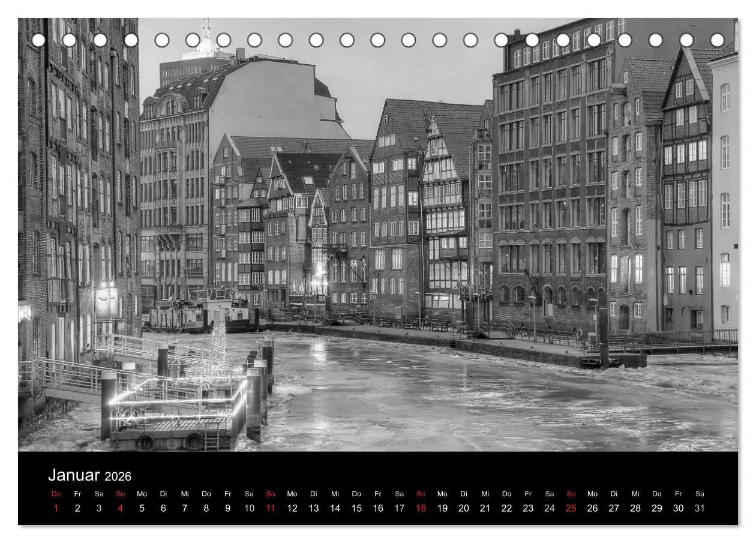Select date 19 in the calendar row
The height and width of the screenshot is (543, 756).
[x=442, y=508]
